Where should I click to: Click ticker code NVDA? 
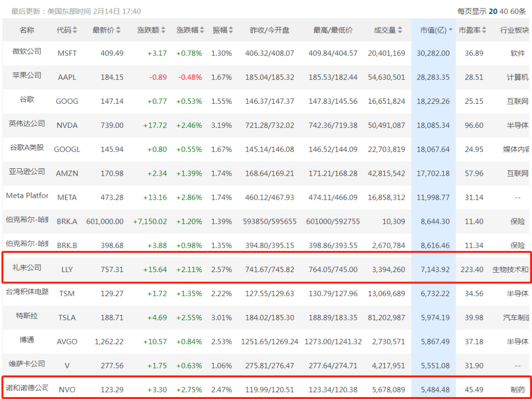[x=67, y=125]
